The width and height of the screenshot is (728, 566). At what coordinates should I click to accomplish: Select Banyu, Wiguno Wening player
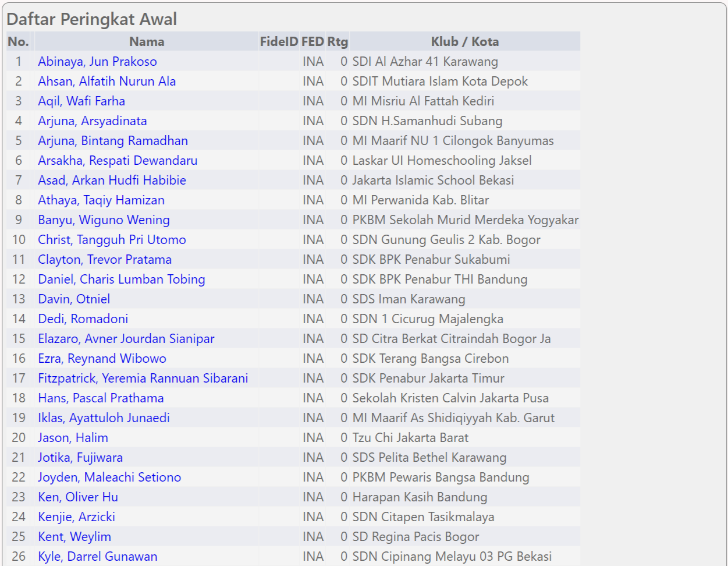click(104, 220)
